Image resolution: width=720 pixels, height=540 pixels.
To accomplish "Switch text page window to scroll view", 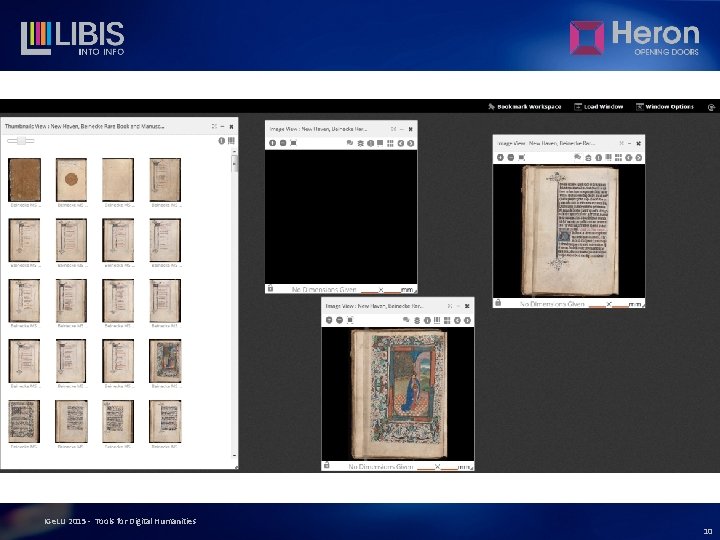I will [x=608, y=158].
